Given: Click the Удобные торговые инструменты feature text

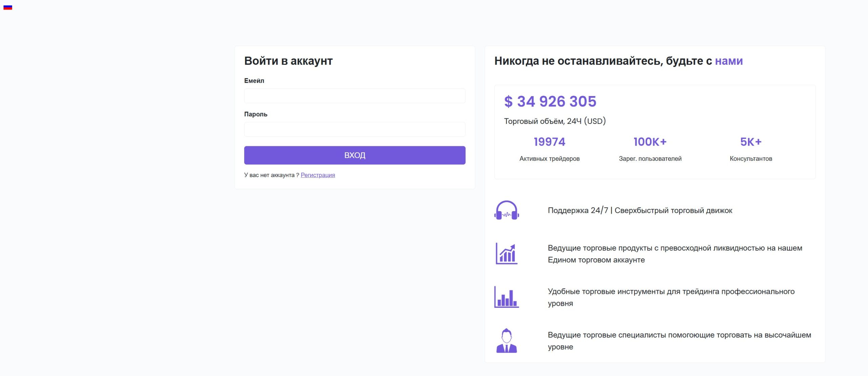Looking at the screenshot, I should click(x=671, y=292).
